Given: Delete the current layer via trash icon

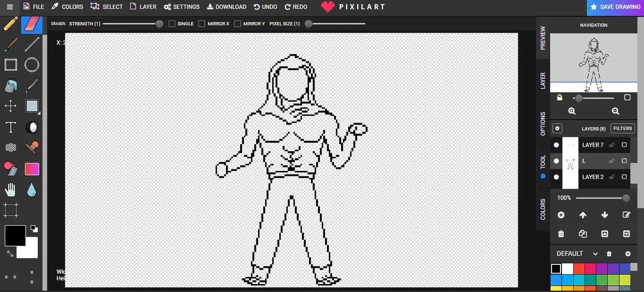Looking at the screenshot, I should click(x=561, y=234).
